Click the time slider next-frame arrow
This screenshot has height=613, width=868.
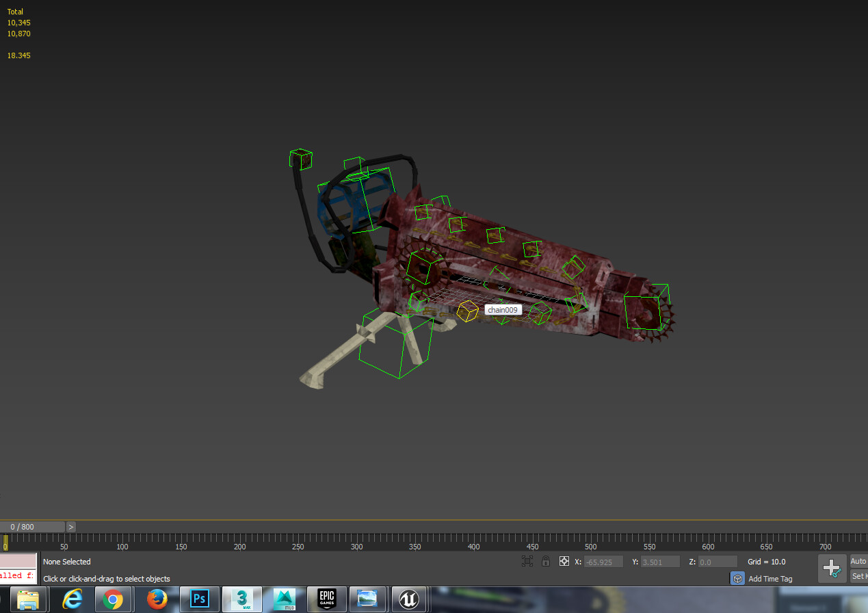71,527
